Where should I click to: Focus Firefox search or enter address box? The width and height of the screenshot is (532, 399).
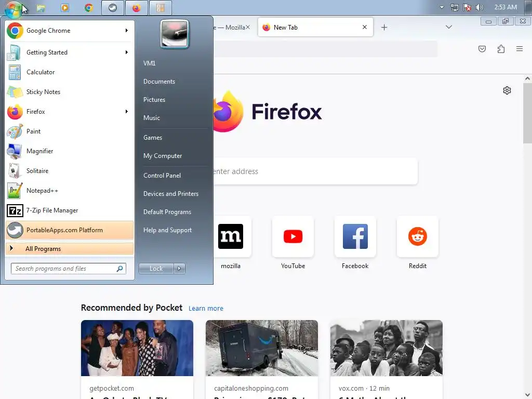point(315,171)
